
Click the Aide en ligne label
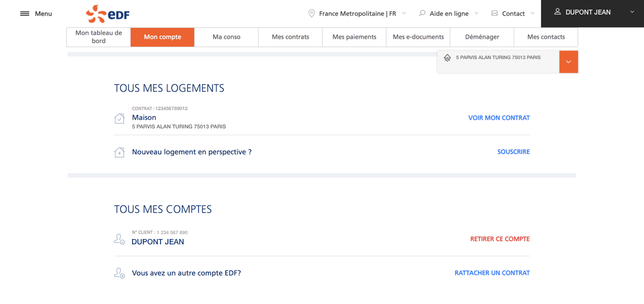[x=449, y=13]
